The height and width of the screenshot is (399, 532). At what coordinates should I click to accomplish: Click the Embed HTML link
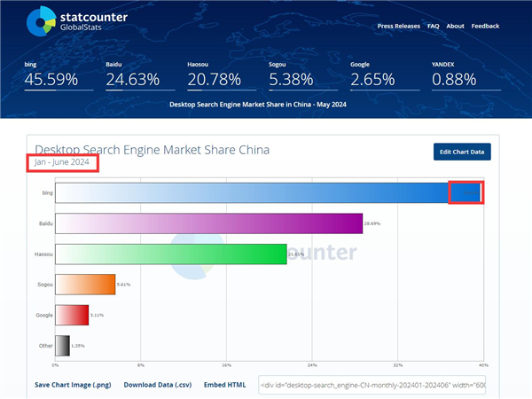pyautogui.click(x=224, y=385)
